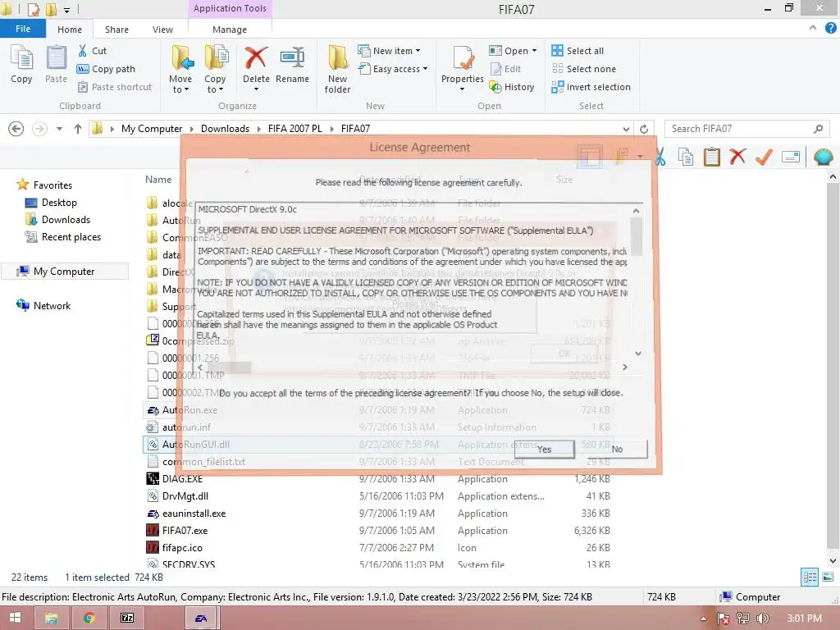
Task: Go to Downloads in the address path
Action: [x=225, y=129]
